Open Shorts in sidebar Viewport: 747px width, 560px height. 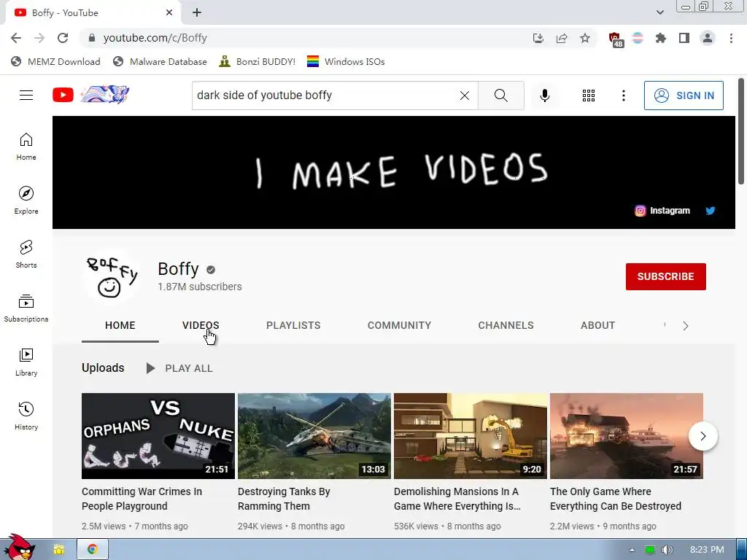pyautogui.click(x=26, y=254)
